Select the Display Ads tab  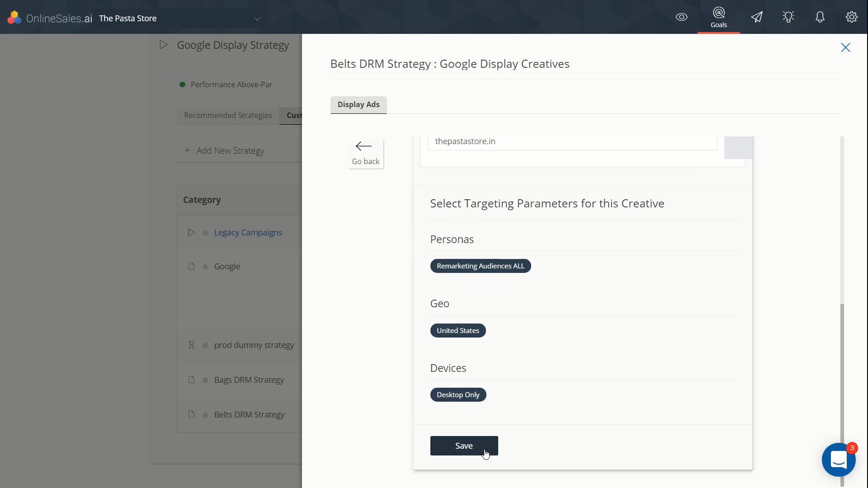point(359,104)
